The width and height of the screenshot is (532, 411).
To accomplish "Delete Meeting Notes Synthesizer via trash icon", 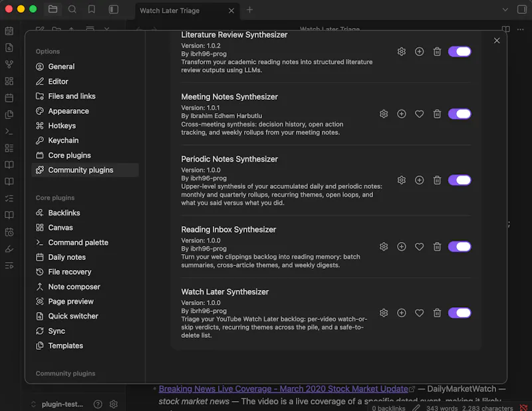I will pos(437,114).
